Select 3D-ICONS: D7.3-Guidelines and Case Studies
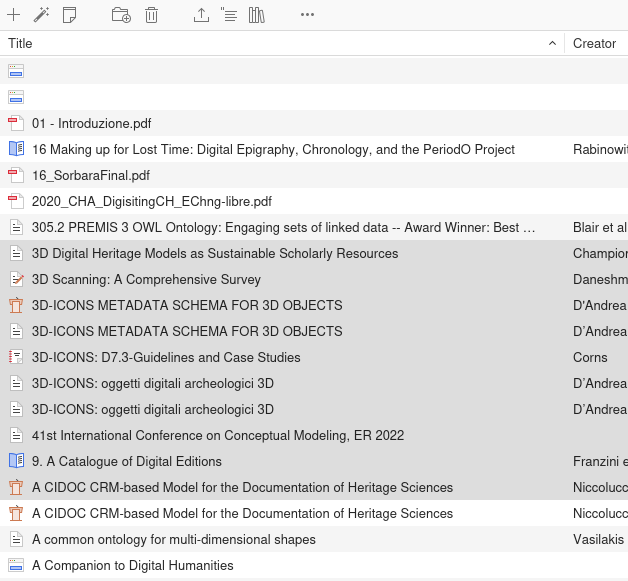This screenshot has height=581, width=628. 166,358
